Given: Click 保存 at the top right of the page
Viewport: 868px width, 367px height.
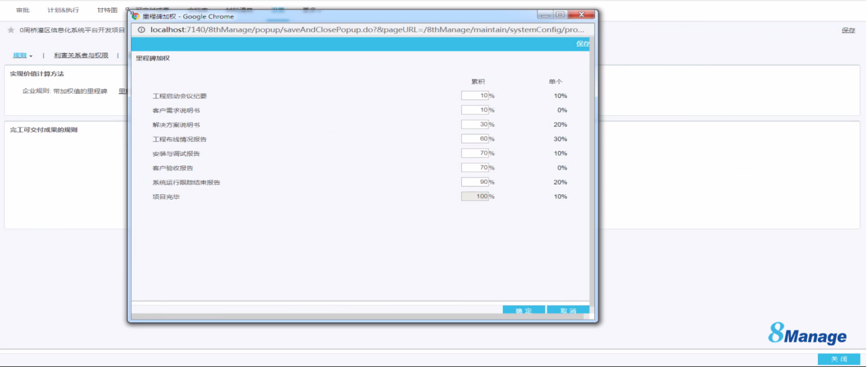Looking at the screenshot, I should tap(848, 30).
